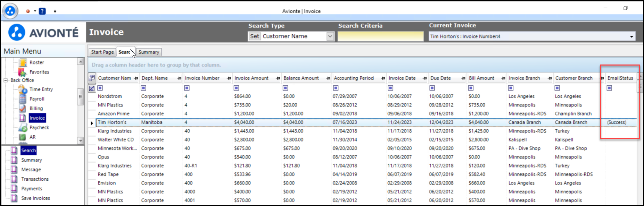Click the red record dot icon in title bar
Screen dimensions: 644x206
28,11
